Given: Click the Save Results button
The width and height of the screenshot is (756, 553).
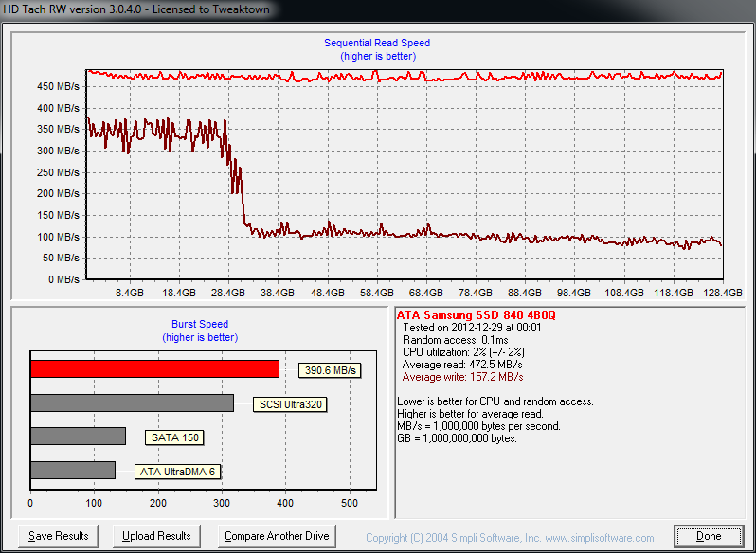Looking at the screenshot, I should pos(59,536).
